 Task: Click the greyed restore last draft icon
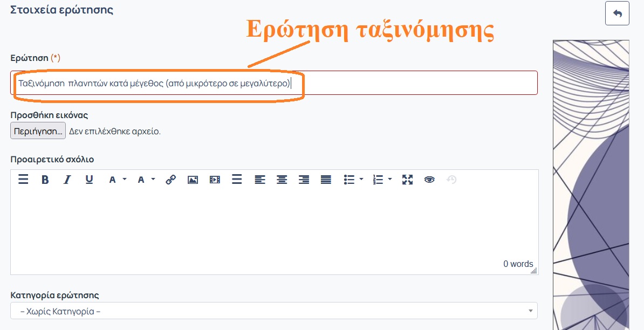[451, 180]
